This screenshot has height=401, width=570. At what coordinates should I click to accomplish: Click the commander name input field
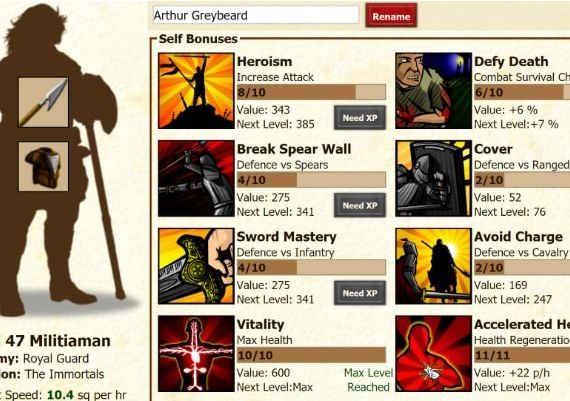coord(256,15)
